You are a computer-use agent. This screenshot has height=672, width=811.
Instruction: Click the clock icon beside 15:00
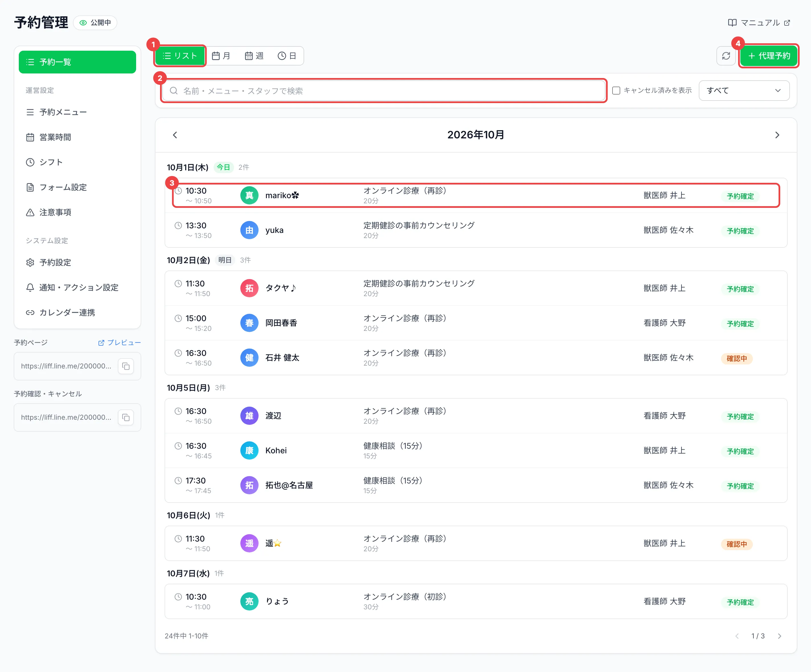coord(178,318)
